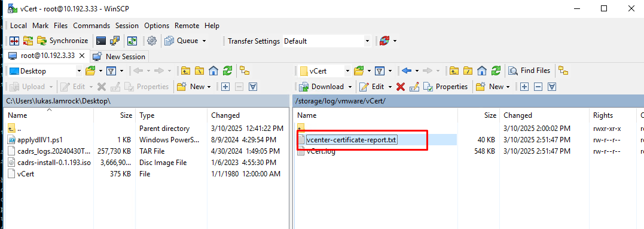The width and height of the screenshot is (644, 229).
Task: Select cadrs-install-0.1.193.iso in local panel
Action: pyautogui.click(x=54, y=163)
